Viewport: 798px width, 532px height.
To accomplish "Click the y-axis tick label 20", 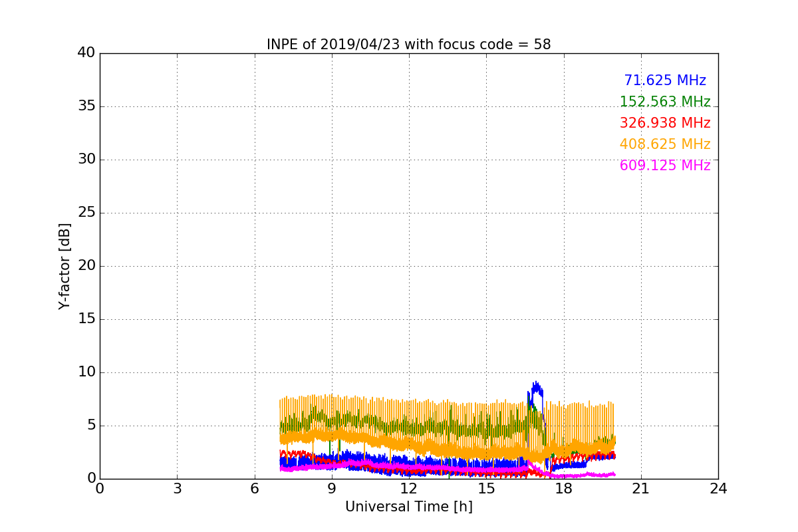I will tap(86, 266).
